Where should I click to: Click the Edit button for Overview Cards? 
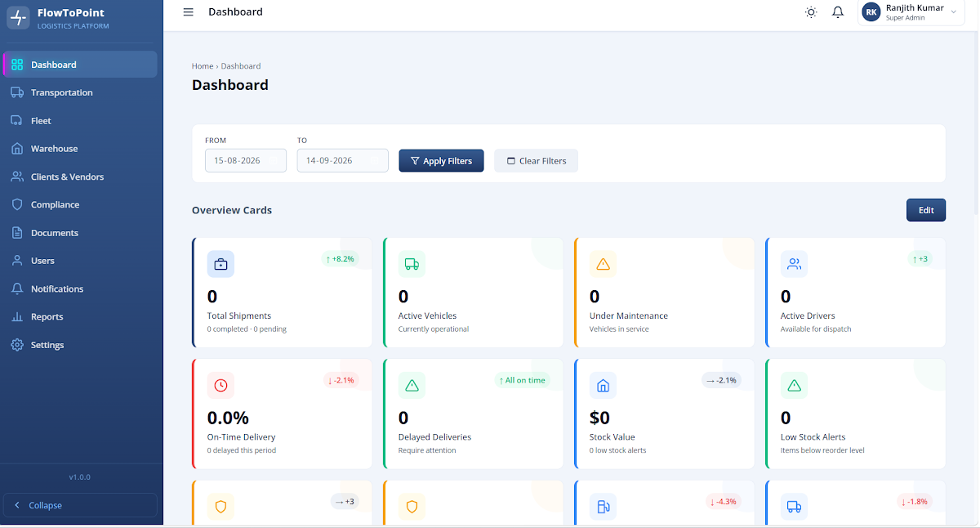[926, 210]
